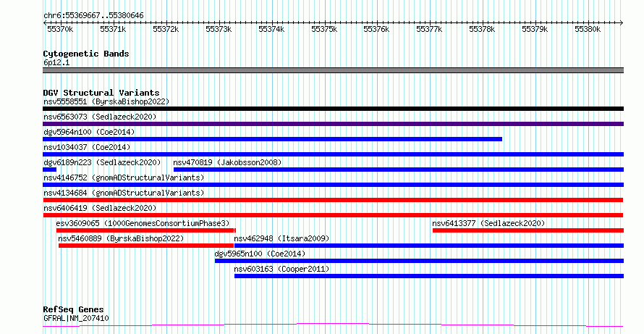Click the nsv6563073 (Sedlazeck2020) label
The image size is (644, 334).
[x=100, y=117]
